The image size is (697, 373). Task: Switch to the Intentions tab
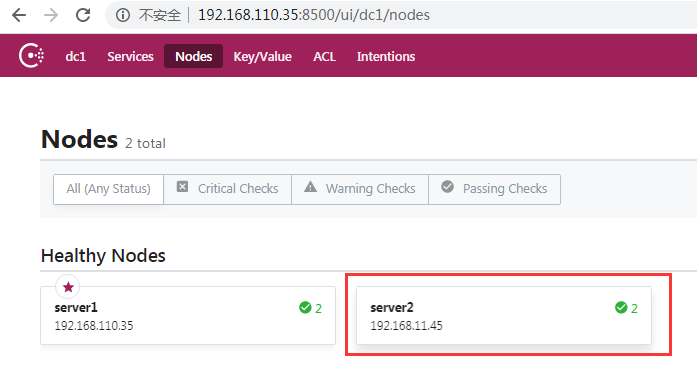click(x=386, y=56)
